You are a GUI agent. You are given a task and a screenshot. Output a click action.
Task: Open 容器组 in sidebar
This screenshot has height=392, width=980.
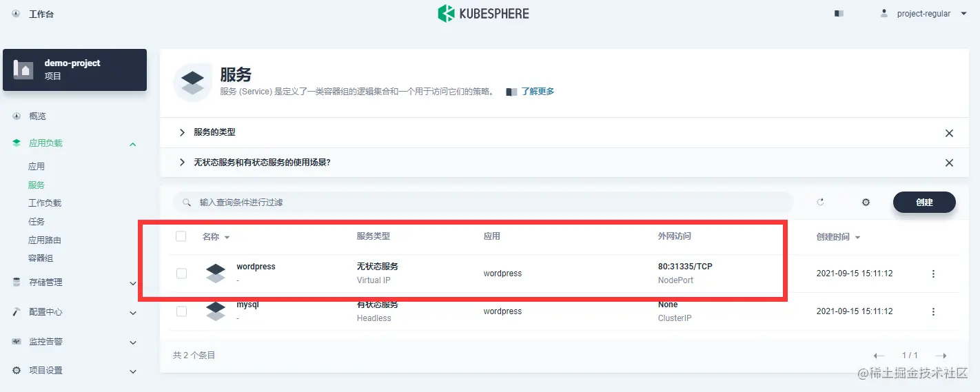click(41, 258)
